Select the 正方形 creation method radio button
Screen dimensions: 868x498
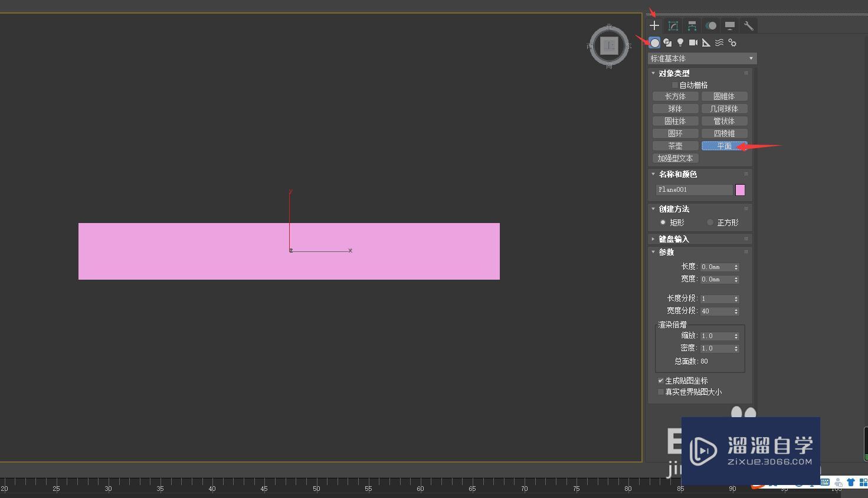[710, 222]
